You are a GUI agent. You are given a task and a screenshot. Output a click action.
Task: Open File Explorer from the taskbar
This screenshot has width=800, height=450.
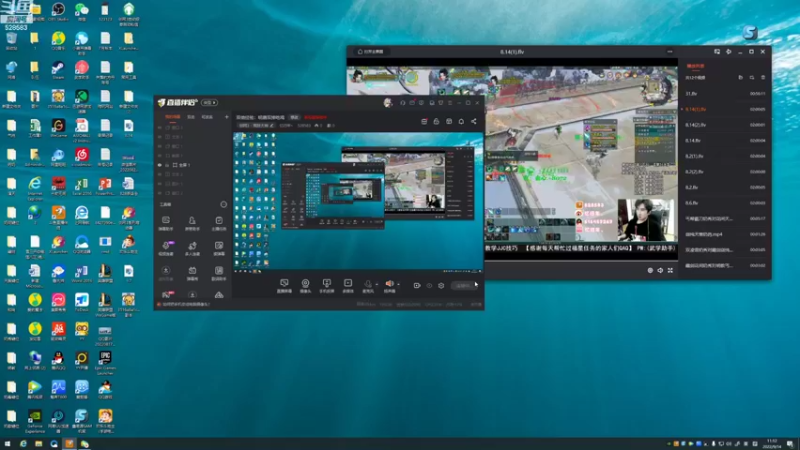[x=38, y=444]
